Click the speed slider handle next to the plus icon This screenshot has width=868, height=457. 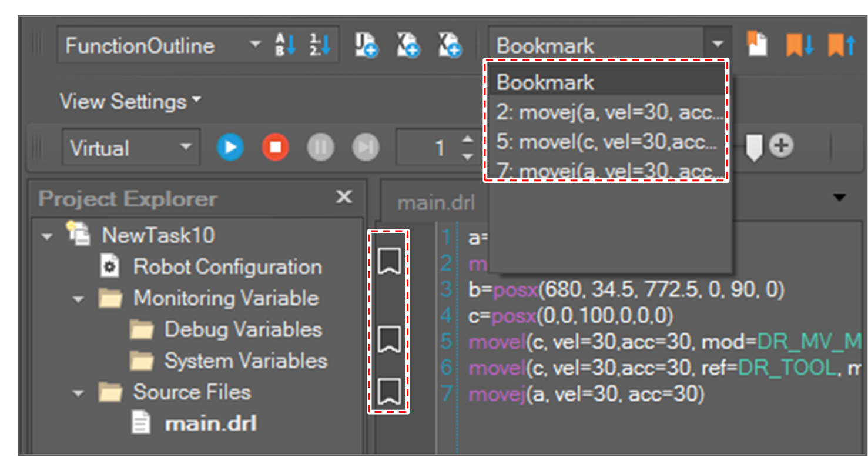(754, 147)
